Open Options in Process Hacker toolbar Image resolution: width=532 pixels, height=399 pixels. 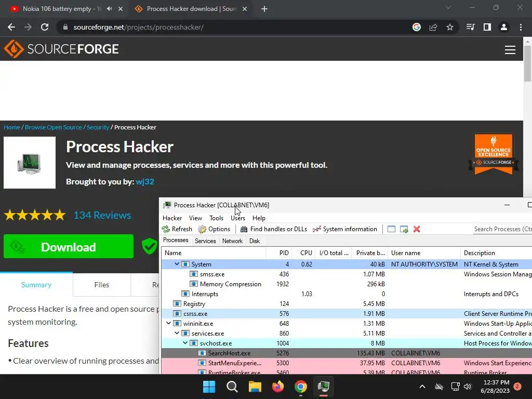coord(214,229)
